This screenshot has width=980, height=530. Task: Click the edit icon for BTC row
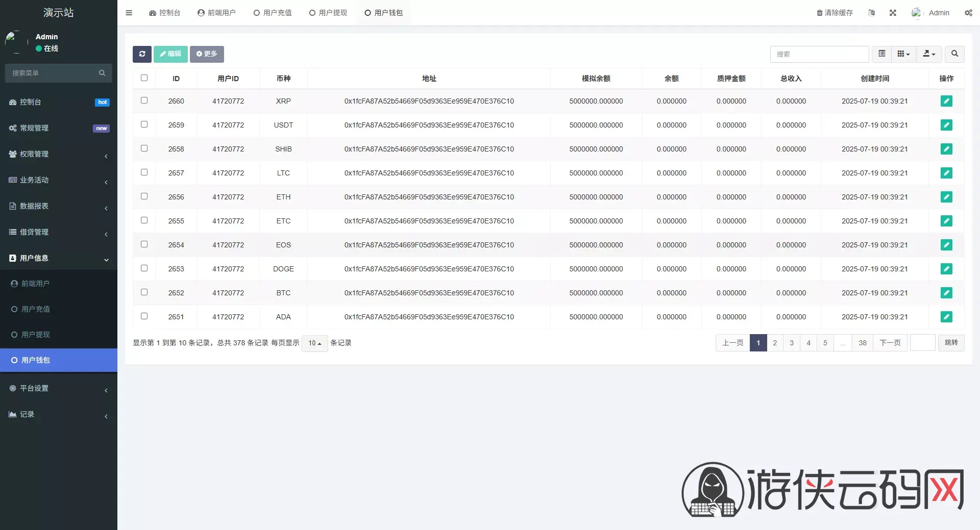[x=946, y=293]
